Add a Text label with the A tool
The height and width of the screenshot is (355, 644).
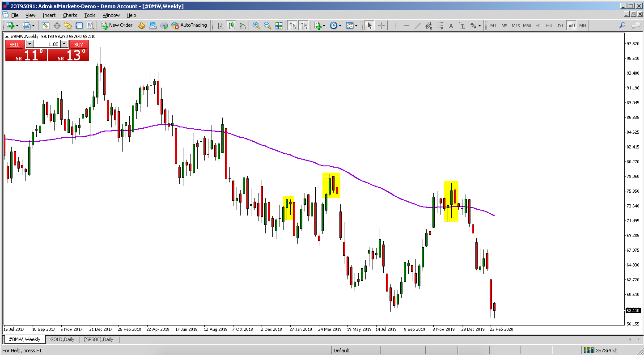451,25
